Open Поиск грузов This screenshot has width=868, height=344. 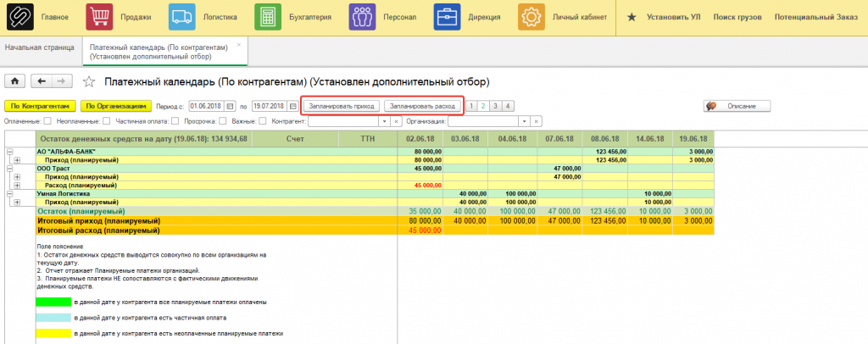tap(737, 17)
